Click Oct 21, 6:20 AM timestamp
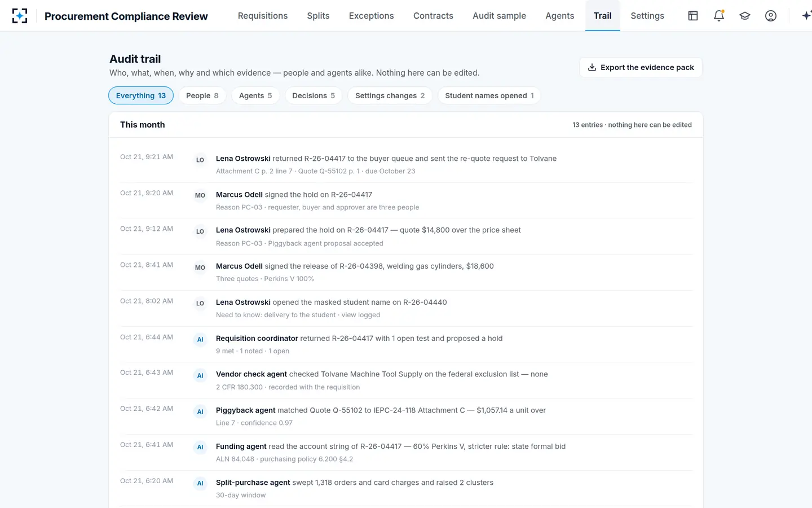 [147, 481]
